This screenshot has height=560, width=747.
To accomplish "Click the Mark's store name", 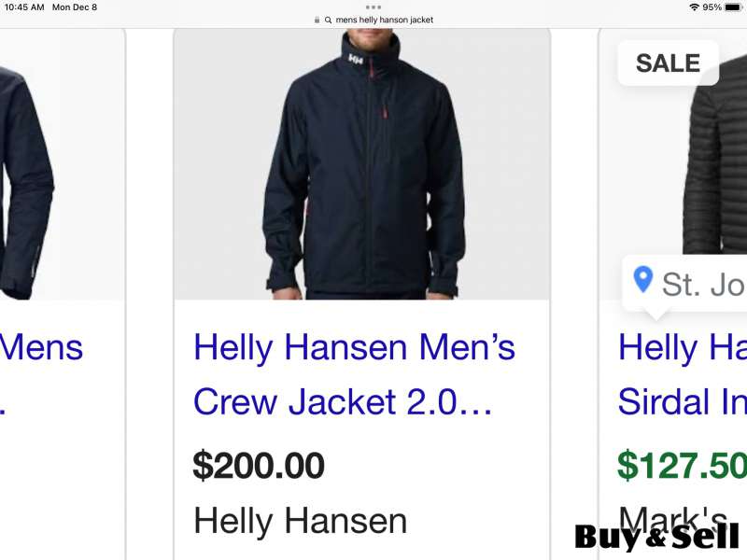I will (x=672, y=517).
